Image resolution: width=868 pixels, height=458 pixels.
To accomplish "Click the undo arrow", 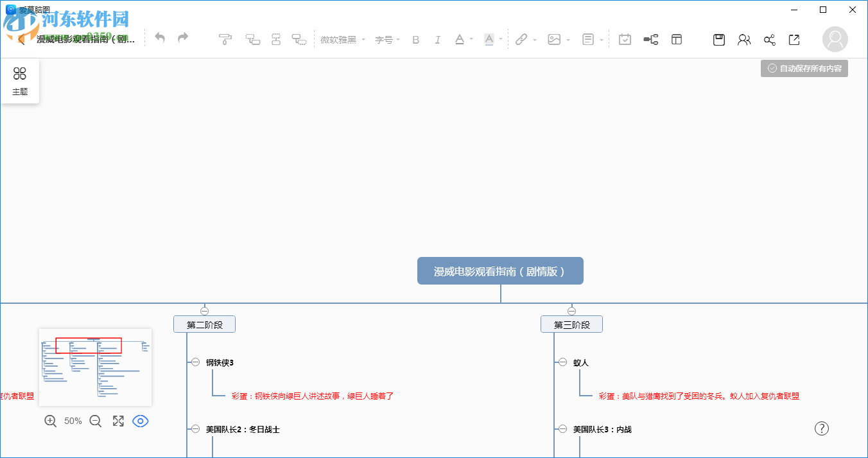I will [x=160, y=39].
